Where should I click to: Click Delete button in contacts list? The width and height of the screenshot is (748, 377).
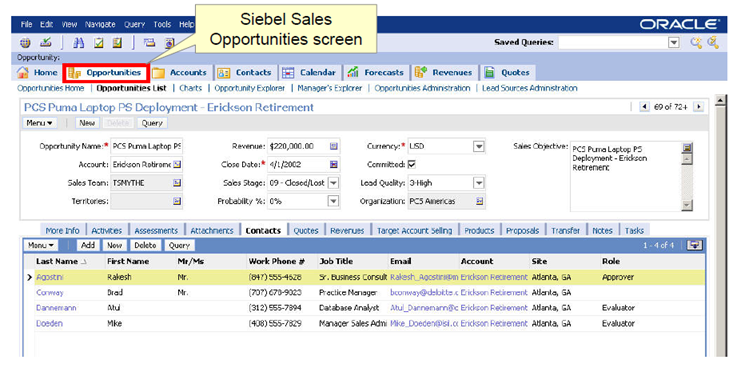(x=145, y=245)
